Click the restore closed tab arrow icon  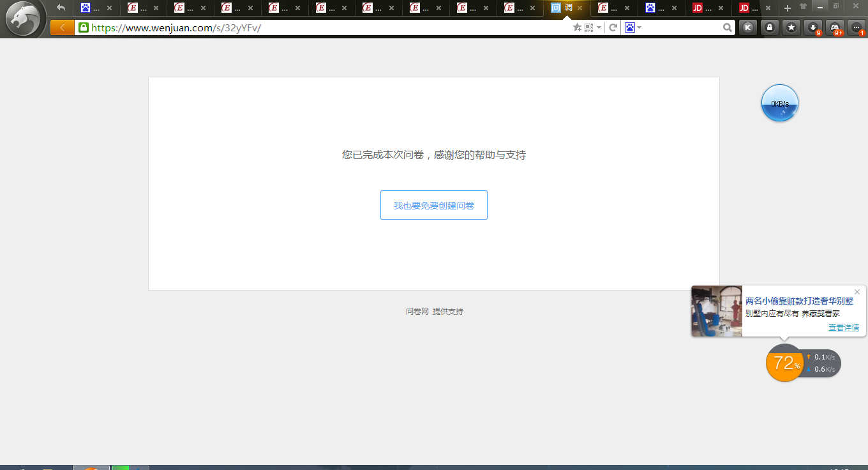61,8
